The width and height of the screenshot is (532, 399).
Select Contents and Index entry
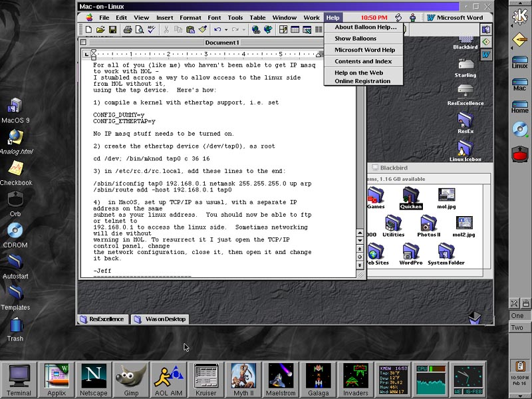364,61
